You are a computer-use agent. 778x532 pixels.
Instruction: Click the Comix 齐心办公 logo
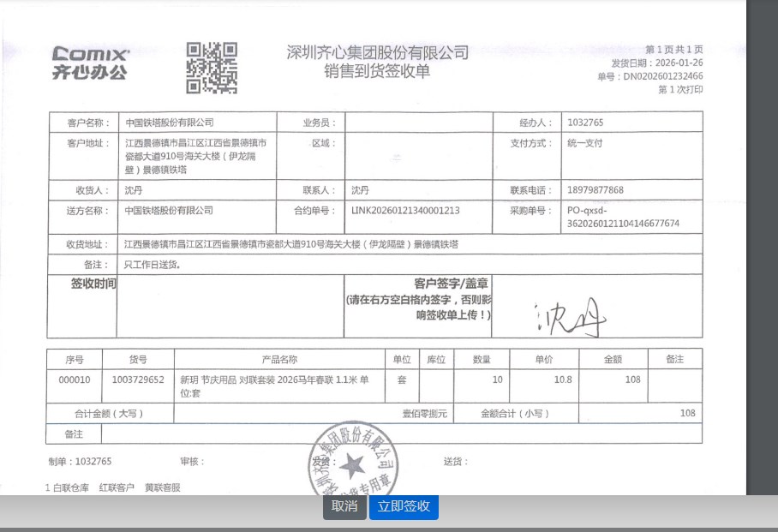90,63
